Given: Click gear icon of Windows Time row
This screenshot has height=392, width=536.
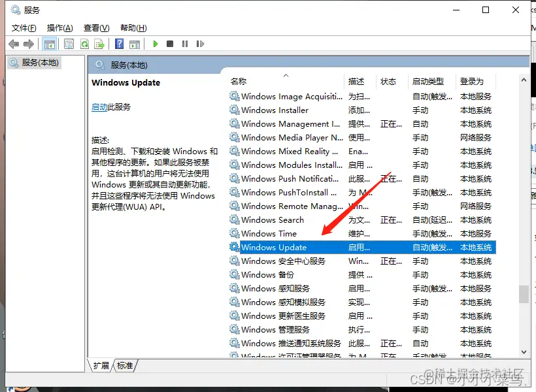Looking at the screenshot, I should [x=234, y=233].
